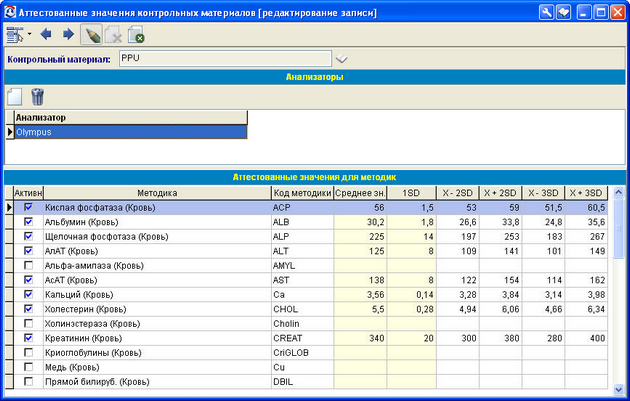Viewport: 630px width, 401px height.
Task: Click the CriGLOB method code cell
Action: click(302, 353)
